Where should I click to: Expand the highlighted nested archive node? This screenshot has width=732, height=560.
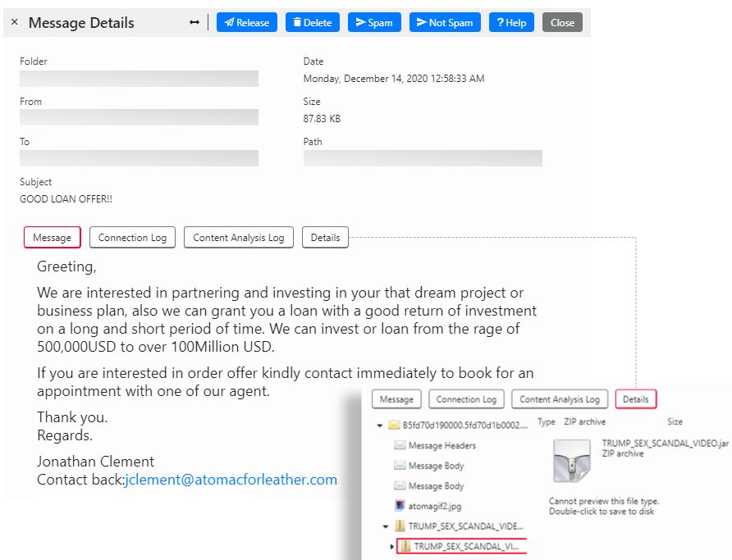pos(392,546)
